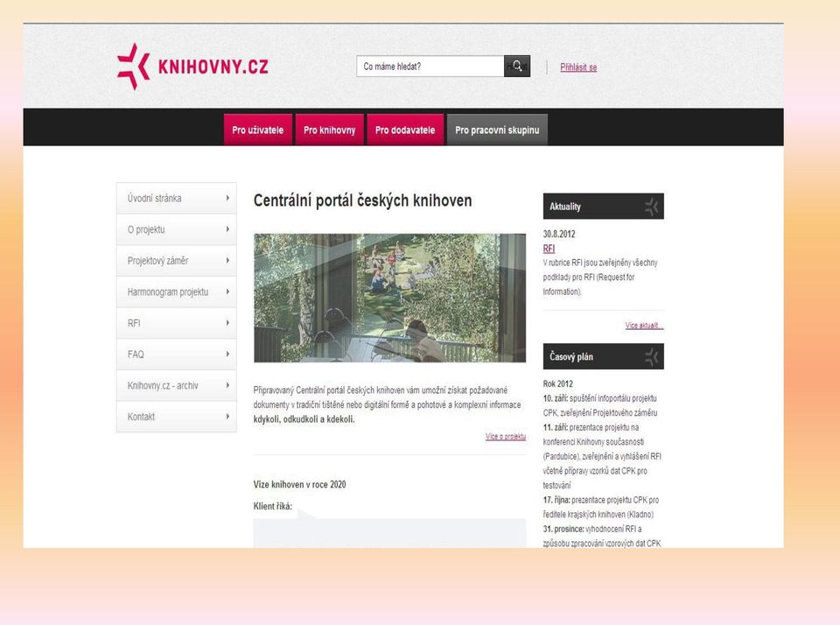The height and width of the screenshot is (625, 840).
Task: Select Harmonogram projektu in sidebar
Action: (x=176, y=291)
